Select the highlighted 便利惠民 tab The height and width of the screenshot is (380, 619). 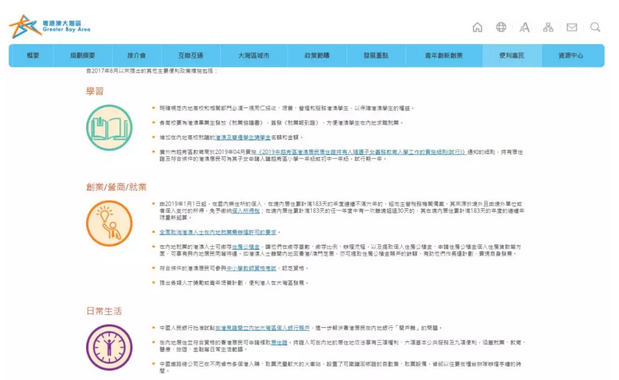(x=512, y=56)
